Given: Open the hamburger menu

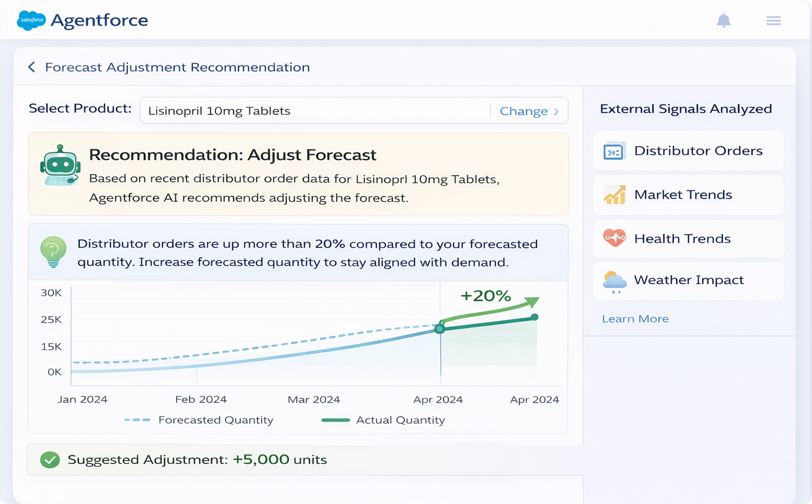Looking at the screenshot, I should (x=773, y=20).
